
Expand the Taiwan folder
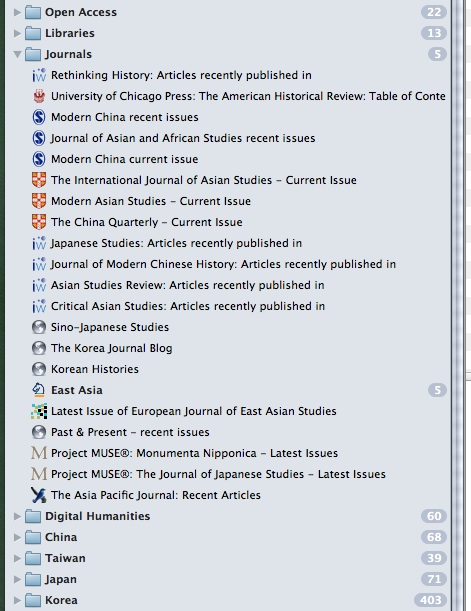[17, 558]
